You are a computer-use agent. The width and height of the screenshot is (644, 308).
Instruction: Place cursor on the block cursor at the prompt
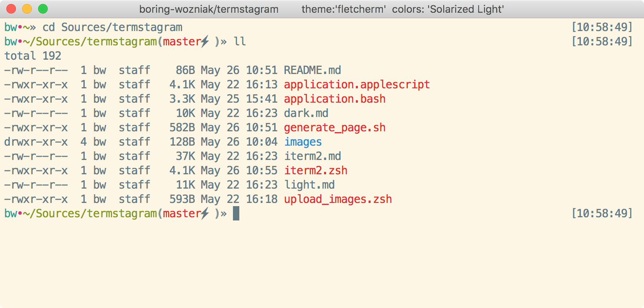point(236,213)
